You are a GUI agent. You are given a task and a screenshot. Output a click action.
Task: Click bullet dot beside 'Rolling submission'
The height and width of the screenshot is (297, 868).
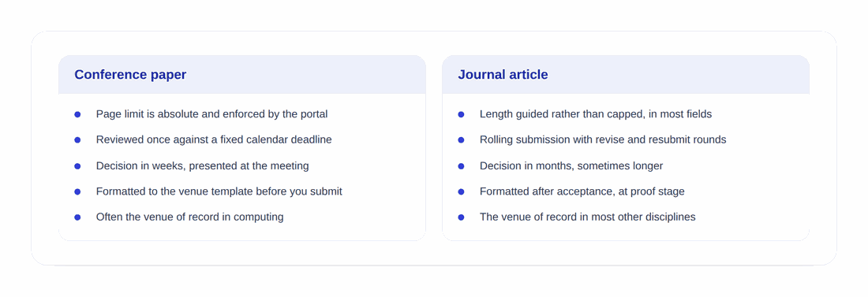[461, 140]
